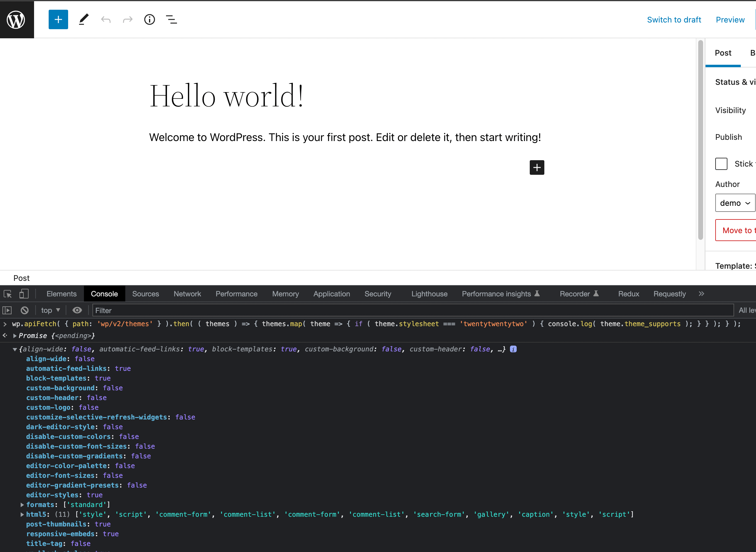Click the clear console icon

24,310
